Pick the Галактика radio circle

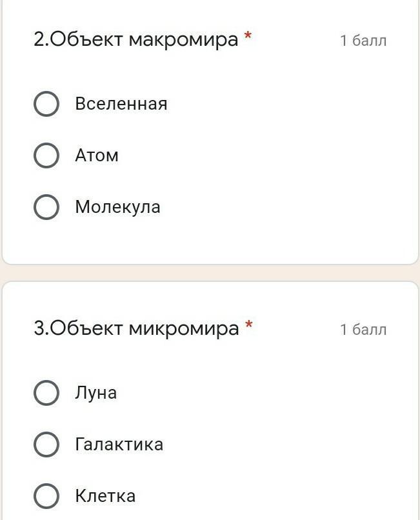(46, 445)
